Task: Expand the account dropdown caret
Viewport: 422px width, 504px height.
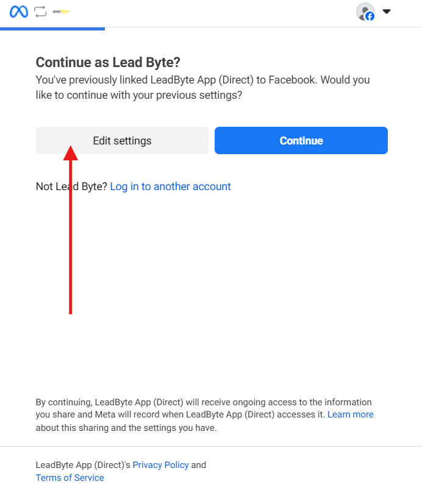Action: click(386, 12)
